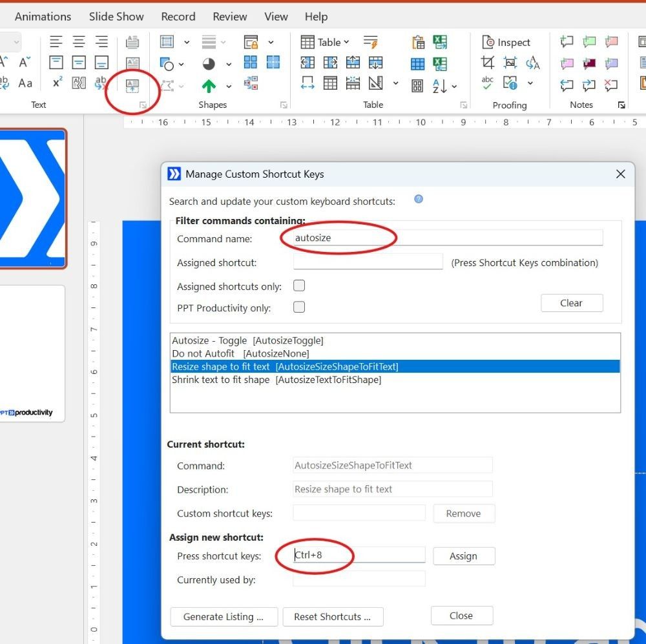
Task: Click Reset Shortcuts button
Action: 333,617
